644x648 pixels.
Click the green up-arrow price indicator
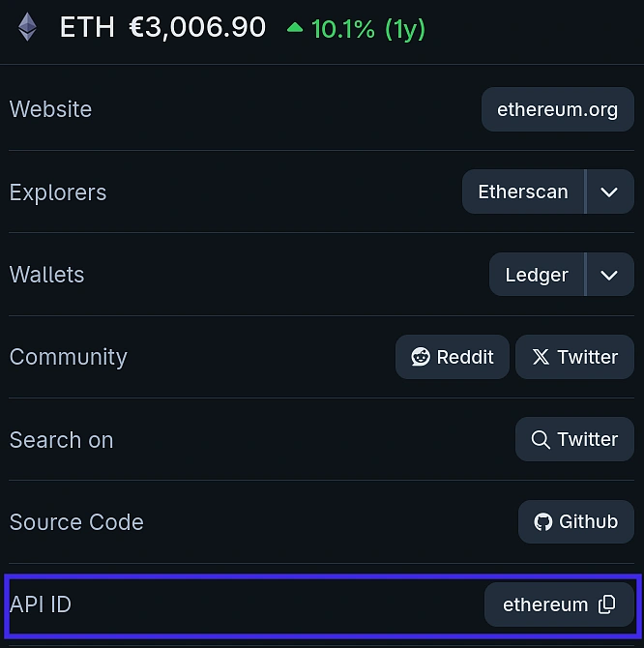click(x=295, y=28)
